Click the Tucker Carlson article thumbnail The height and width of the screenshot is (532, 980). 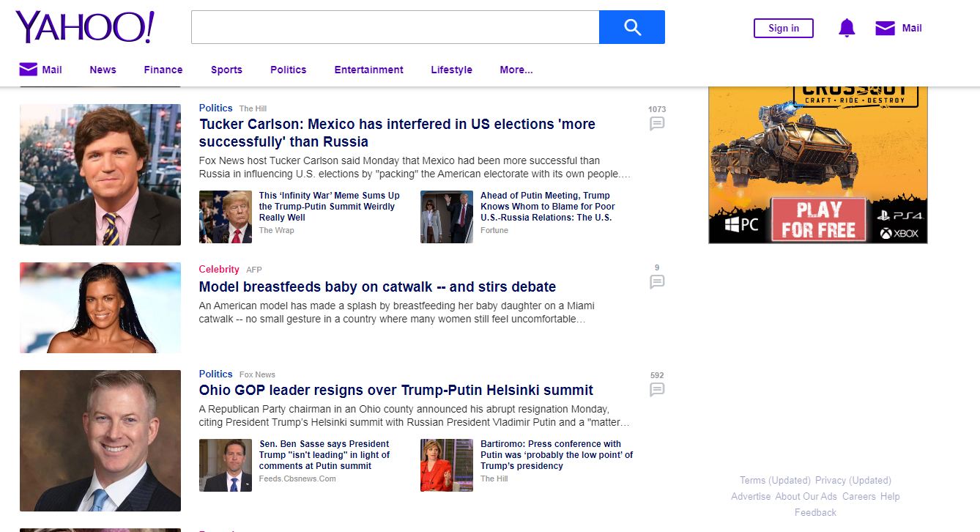100,174
